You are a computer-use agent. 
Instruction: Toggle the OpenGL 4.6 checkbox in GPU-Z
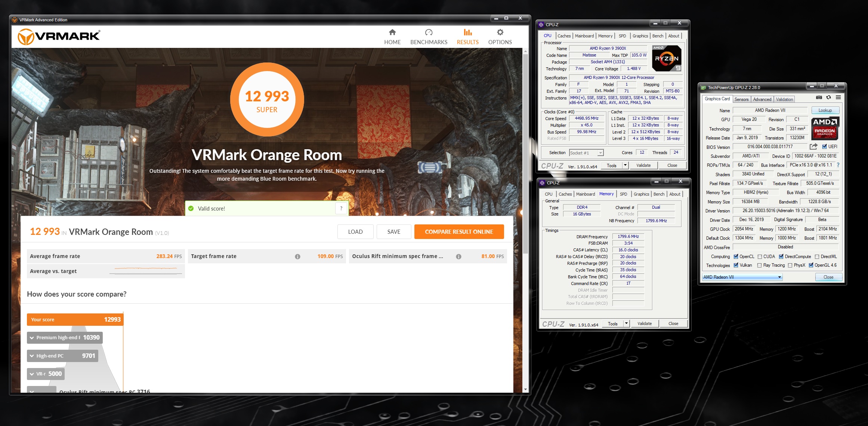811,265
